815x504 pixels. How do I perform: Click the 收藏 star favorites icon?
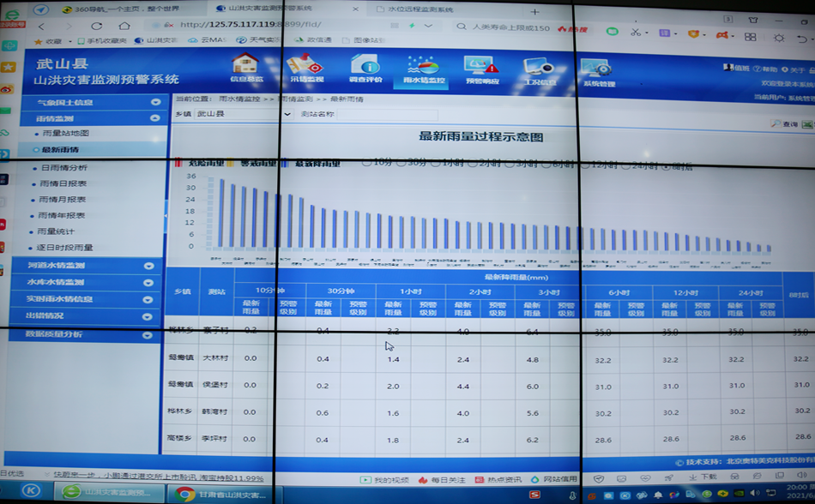[x=38, y=41]
